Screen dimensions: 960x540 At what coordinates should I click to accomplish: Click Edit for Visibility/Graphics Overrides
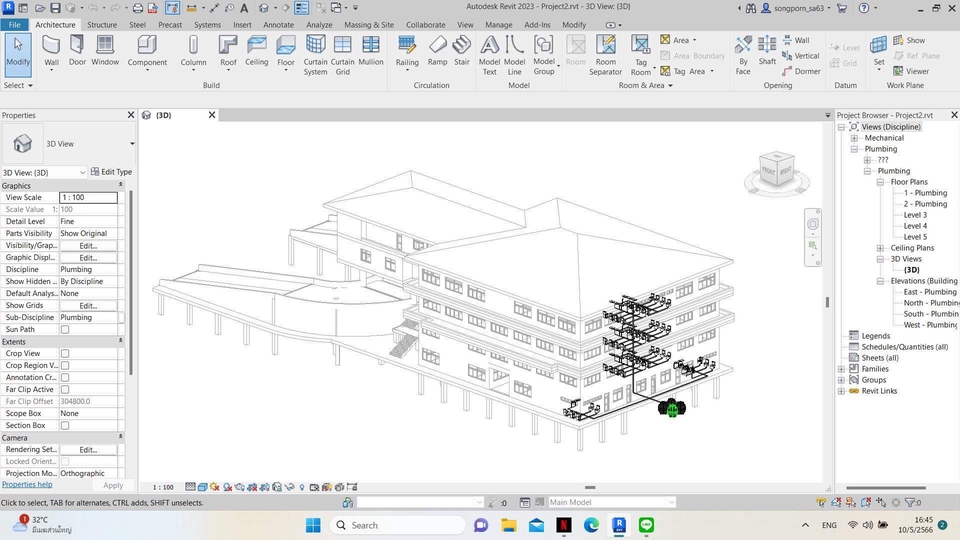[88, 246]
